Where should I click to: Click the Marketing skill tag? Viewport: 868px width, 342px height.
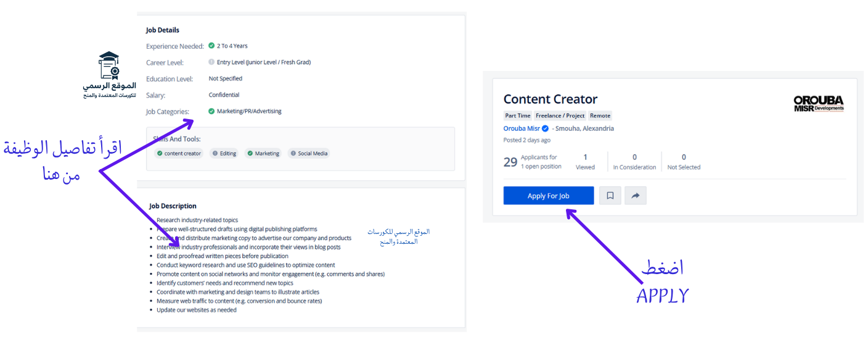pos(263,154)
